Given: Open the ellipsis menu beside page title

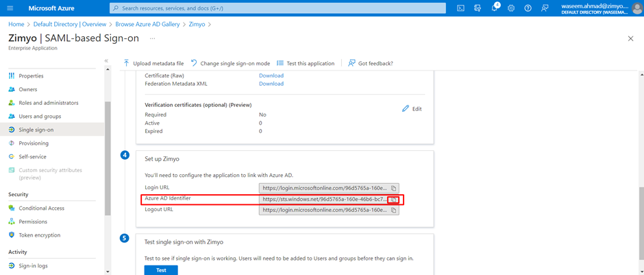Looking at the screenshot, I should (152, 38).
